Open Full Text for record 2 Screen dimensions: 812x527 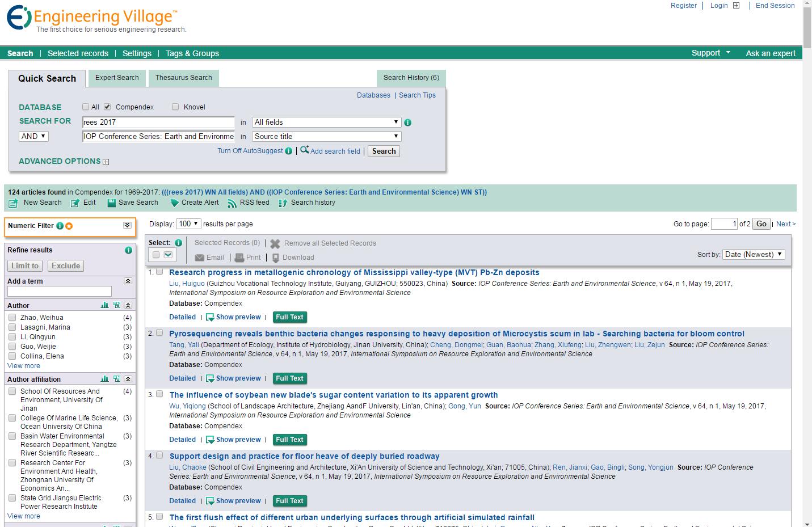click(x=289, y=378)
